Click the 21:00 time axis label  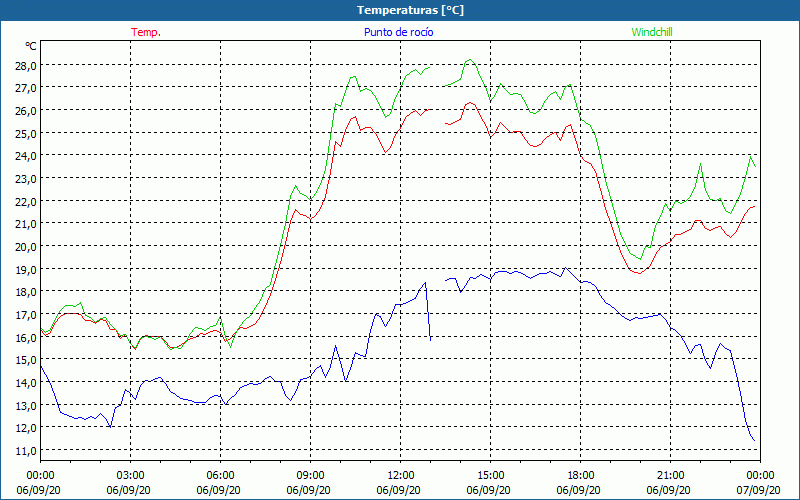point(670,476)
